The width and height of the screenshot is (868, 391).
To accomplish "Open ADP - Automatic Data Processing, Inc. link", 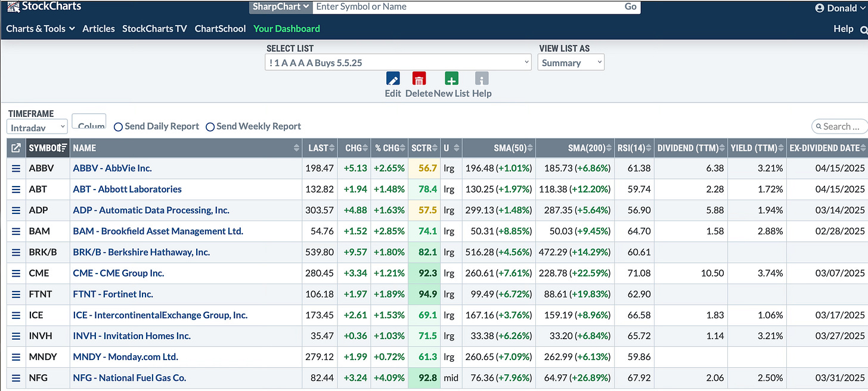I will pyautogui.click(x=151, y=210).
